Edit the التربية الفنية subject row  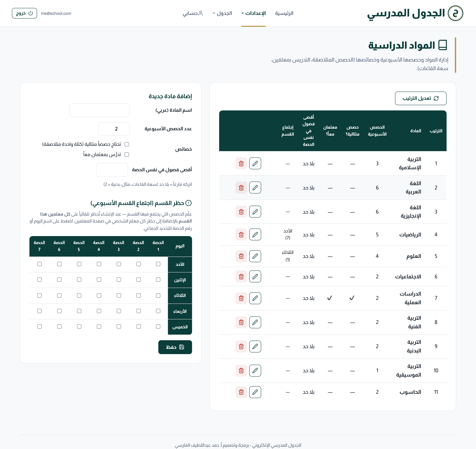point(255,322)
